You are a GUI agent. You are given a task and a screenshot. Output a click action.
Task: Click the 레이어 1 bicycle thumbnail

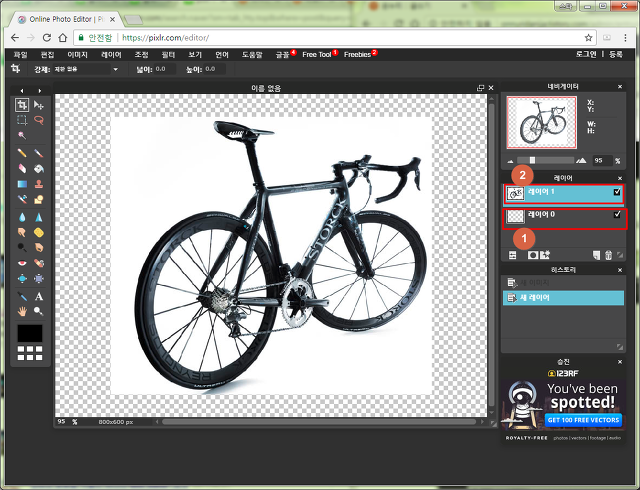(516, 193)
